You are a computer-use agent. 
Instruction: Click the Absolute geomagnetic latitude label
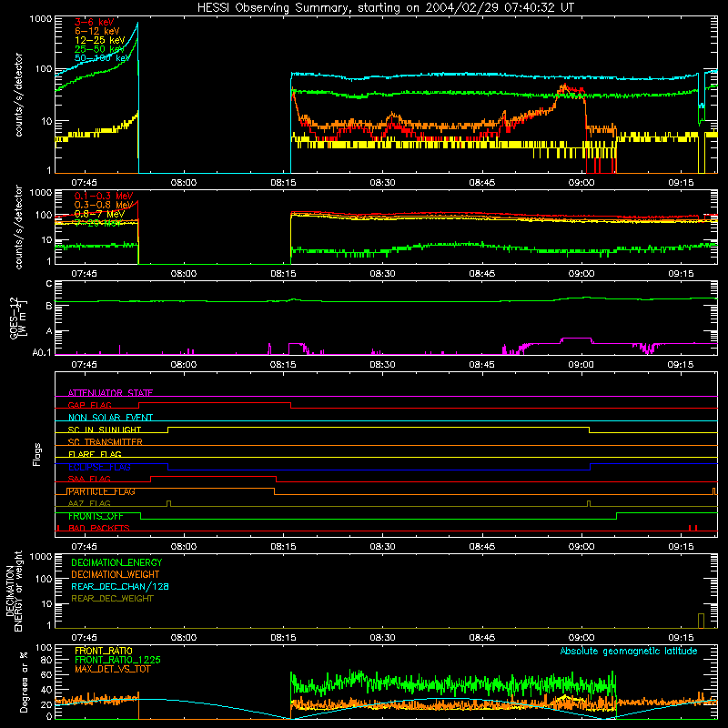629,651
